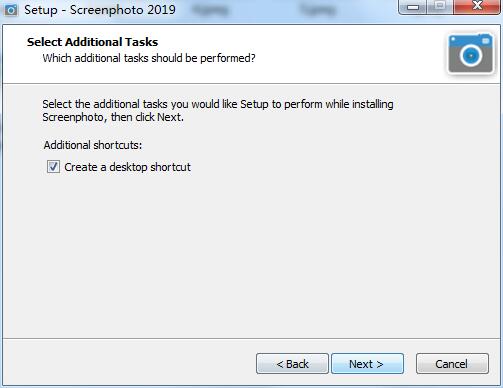Click the 'Setup - Screenphoto 2019' title text
The height and width of the screenshot is (388, 503).
[x=100, y=10]
